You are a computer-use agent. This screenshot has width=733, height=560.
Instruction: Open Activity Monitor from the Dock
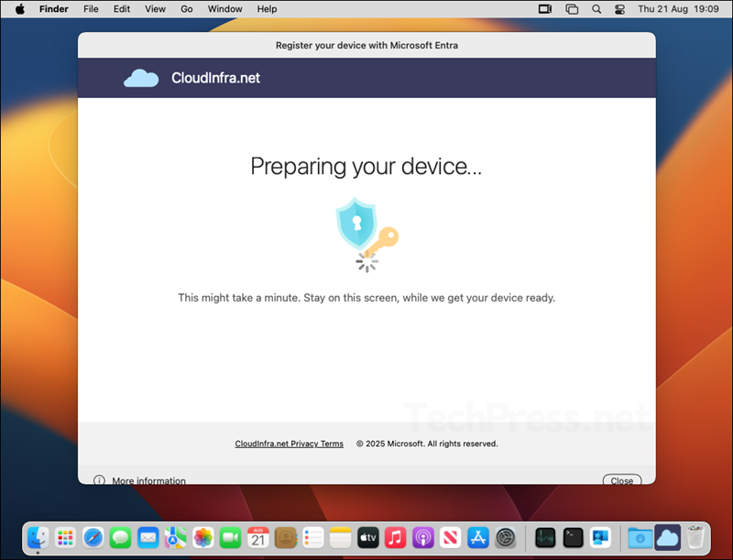coord(545,538)
